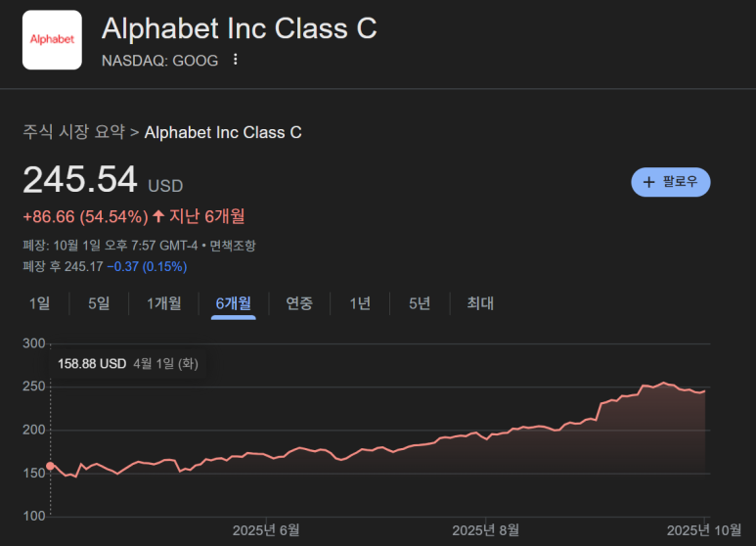
Task: Click the chart's starting data point dot
Action: pyautogui.click(x=51, y=466)
